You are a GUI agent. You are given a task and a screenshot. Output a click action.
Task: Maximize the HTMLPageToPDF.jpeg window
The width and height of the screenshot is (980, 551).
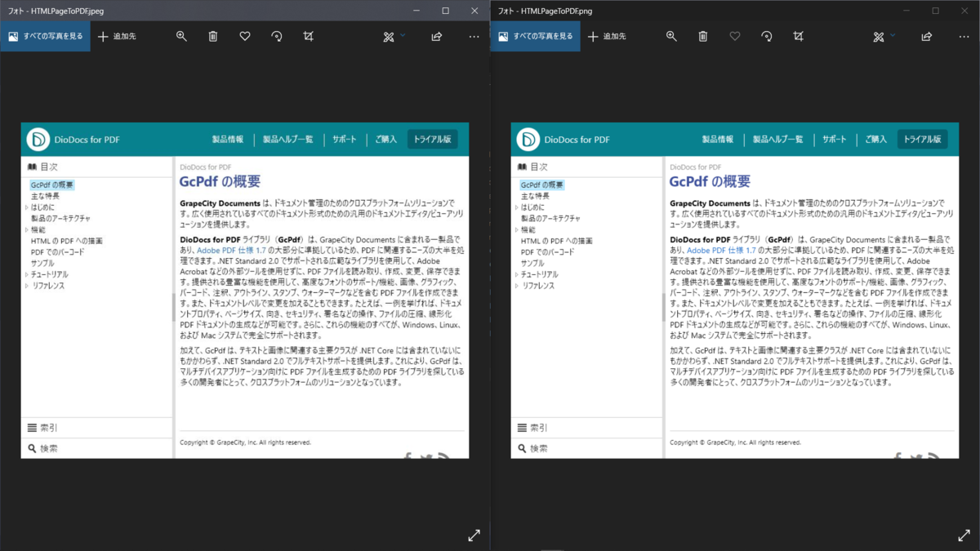[x=445, y=11]
